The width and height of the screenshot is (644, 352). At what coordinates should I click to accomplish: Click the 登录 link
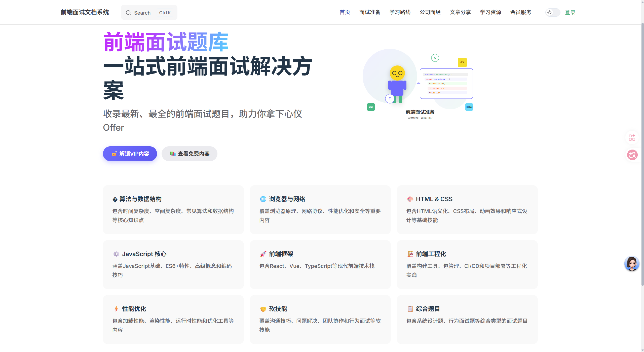coord(570,12)
